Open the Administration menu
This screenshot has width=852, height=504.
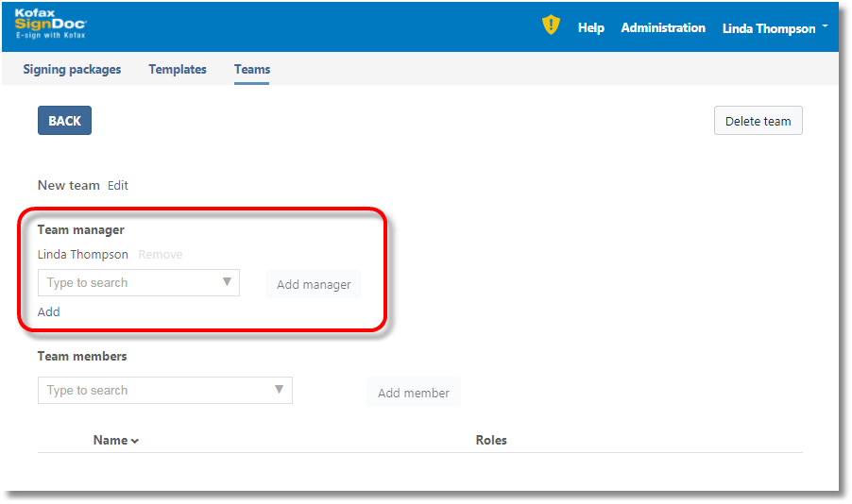pos(662,28)
